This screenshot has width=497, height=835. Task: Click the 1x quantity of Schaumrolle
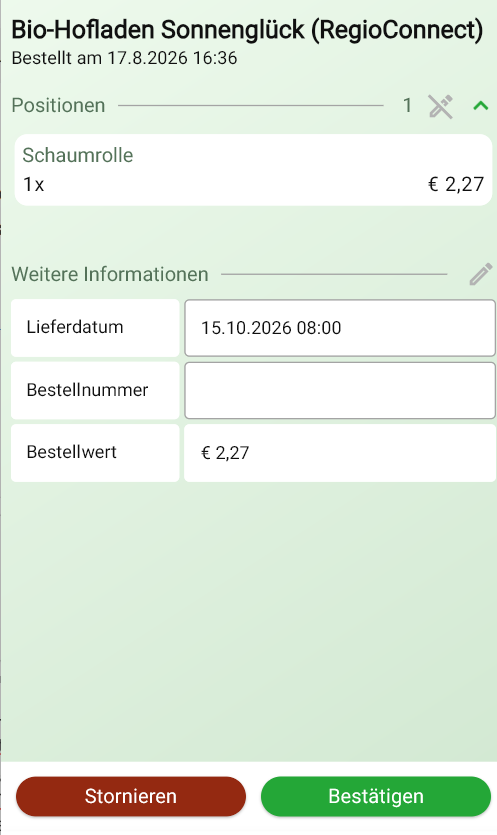coord(34,185)
